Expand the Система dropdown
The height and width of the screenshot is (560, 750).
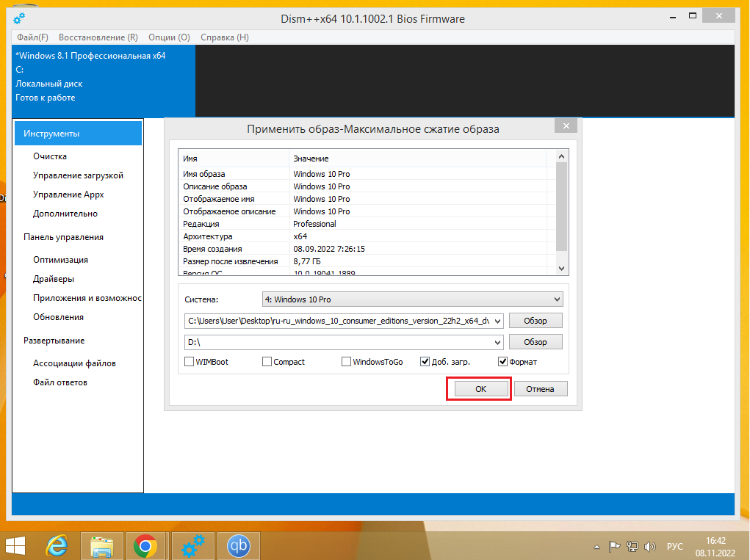pos(412,299)
